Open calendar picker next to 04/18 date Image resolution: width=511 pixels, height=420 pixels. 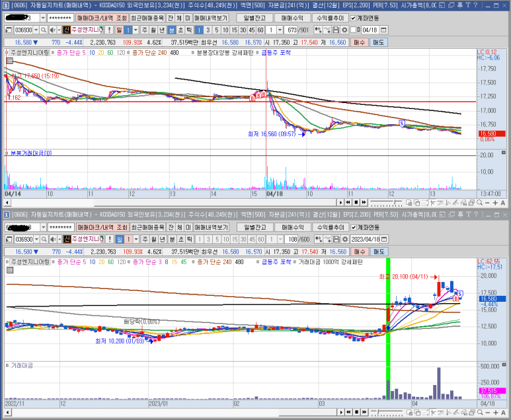click(x=383, y=30)
